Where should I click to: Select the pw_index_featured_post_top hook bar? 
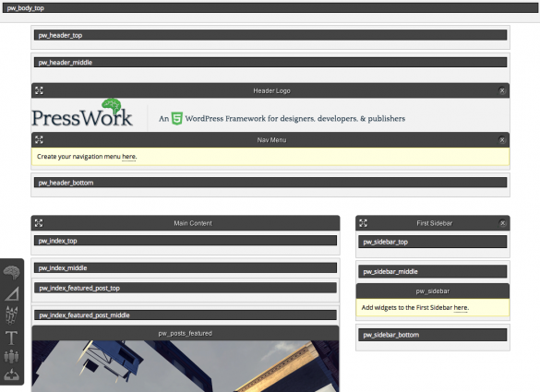(x=186, y=288)
